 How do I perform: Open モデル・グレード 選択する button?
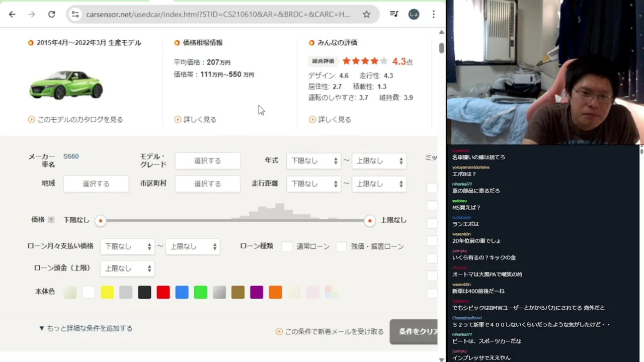[207, 160]
